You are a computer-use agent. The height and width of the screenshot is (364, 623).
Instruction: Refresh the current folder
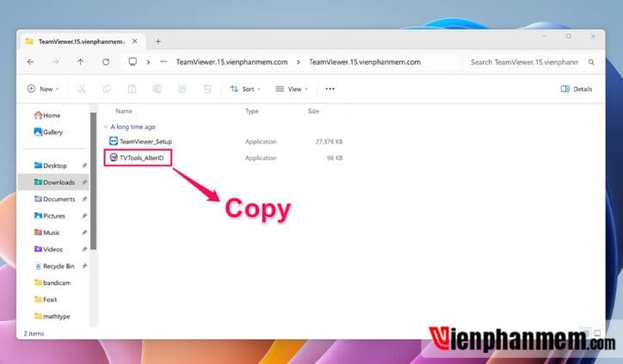(106, 62)
